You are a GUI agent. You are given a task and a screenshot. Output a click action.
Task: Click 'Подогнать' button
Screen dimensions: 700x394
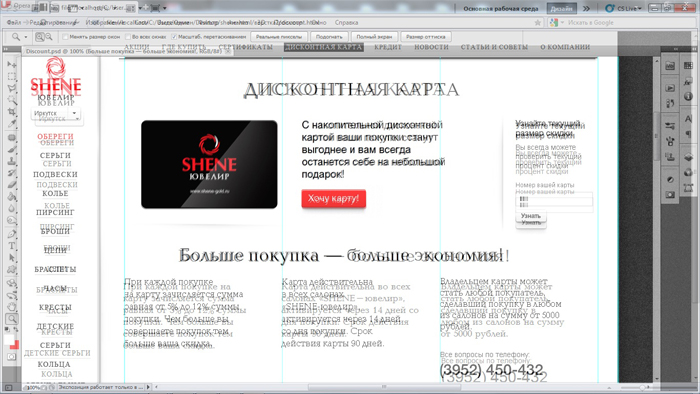[329, 37]
